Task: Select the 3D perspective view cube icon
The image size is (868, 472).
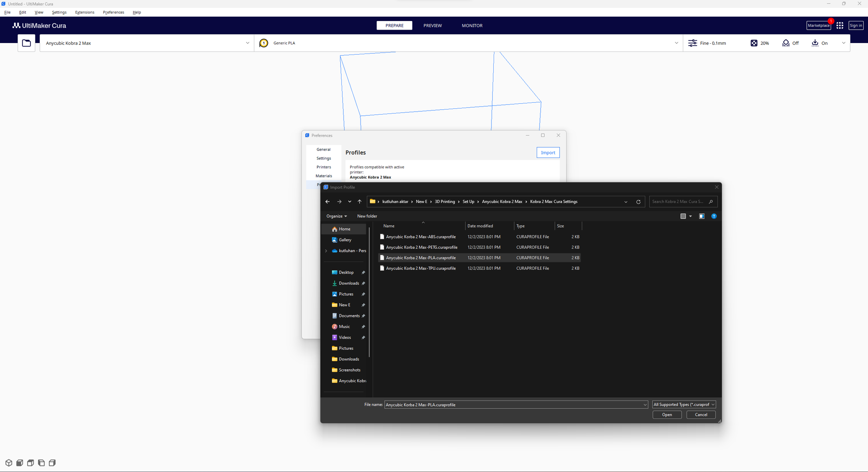Action: [9, 463]
